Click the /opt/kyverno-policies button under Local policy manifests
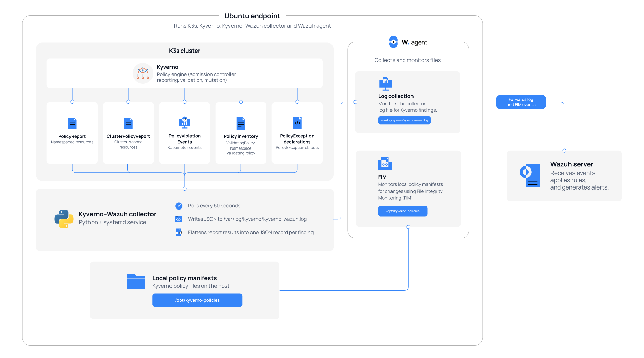 coord(197,300)
